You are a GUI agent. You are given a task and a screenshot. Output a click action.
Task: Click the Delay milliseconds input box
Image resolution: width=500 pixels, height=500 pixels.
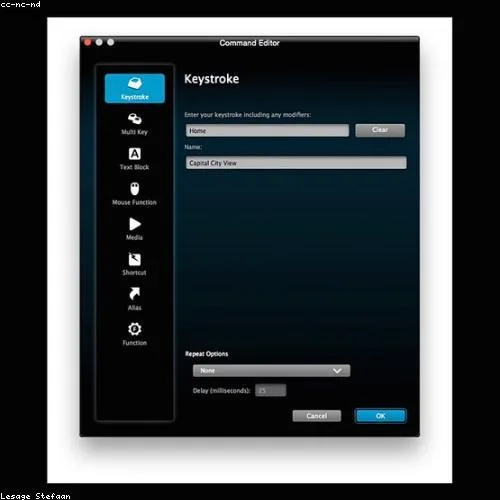point(271,390)
